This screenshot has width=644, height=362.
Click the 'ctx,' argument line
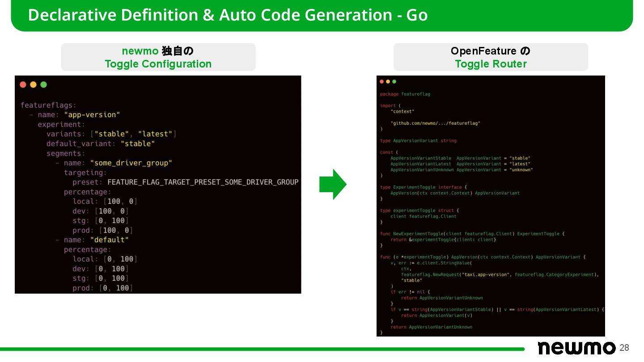coord(406,269)
